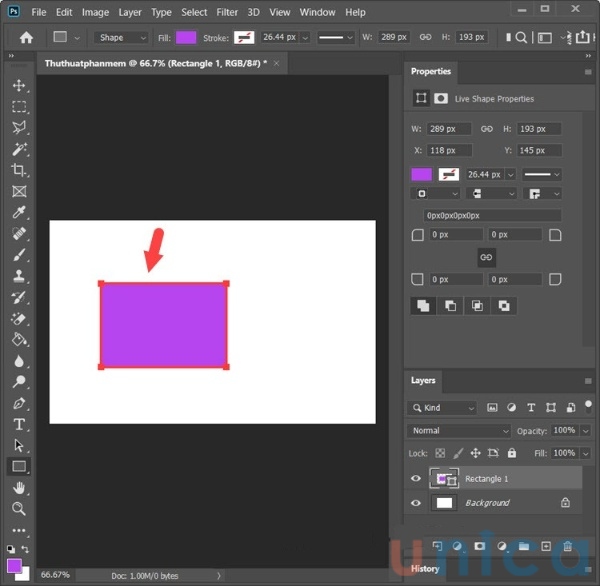Viewport: 600px width, 586px height.
Task: Select the Rectangle 1 layer name
Action: click(487, 479)
